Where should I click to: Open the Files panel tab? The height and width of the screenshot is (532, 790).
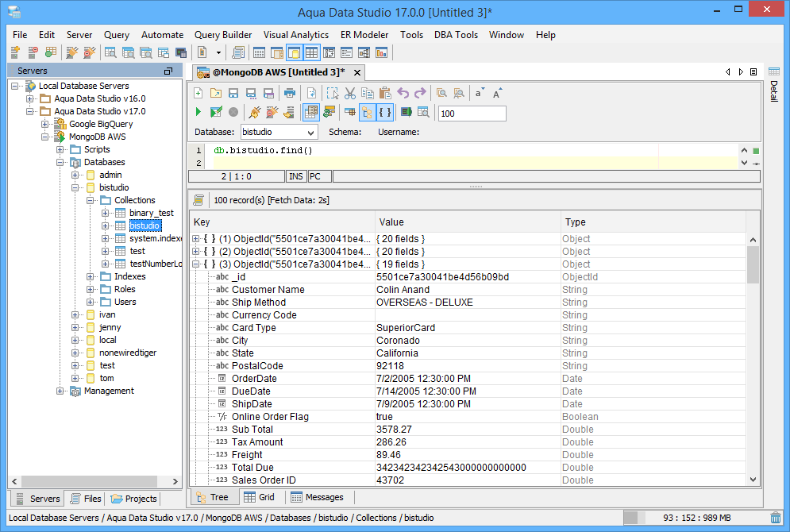pos(86,499)
